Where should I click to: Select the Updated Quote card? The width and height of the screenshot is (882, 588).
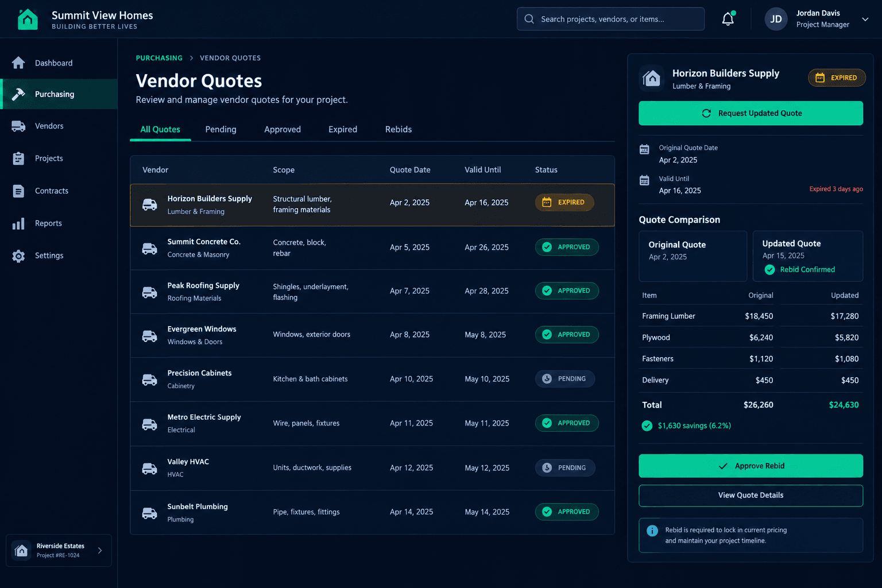[807, 256]
